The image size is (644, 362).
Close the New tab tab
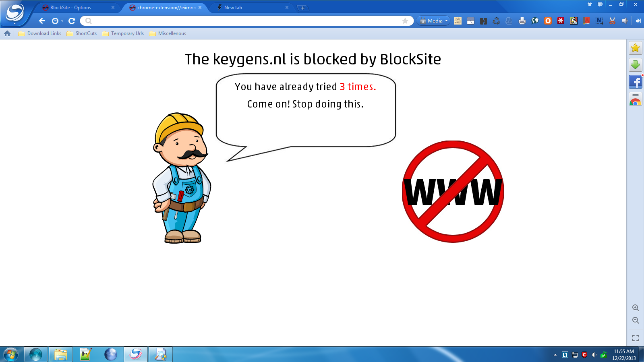(x=287, y=7)
